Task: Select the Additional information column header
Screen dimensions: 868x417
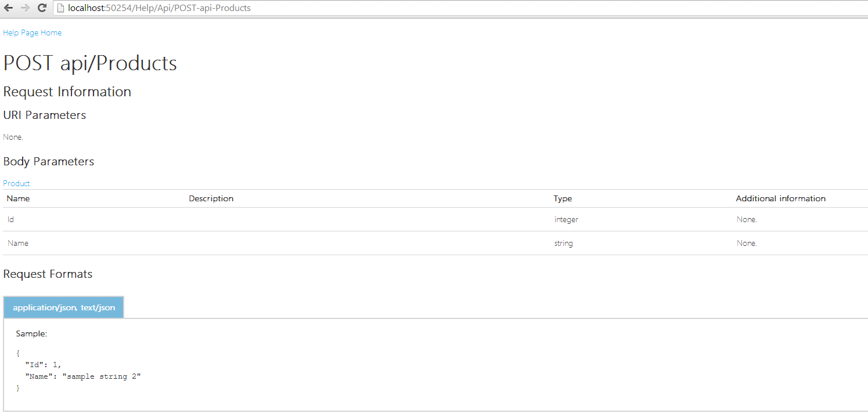Action: point(780,198)
